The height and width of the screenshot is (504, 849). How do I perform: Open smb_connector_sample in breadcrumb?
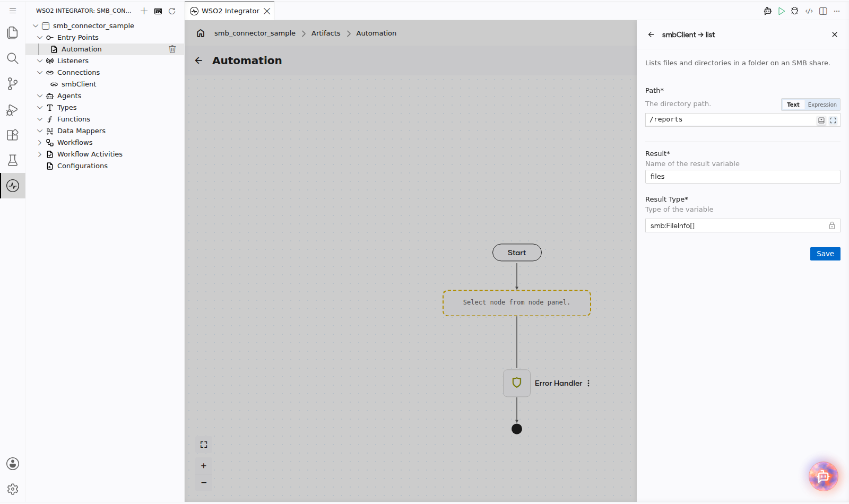pyautogui.click(x=255, y=33)
